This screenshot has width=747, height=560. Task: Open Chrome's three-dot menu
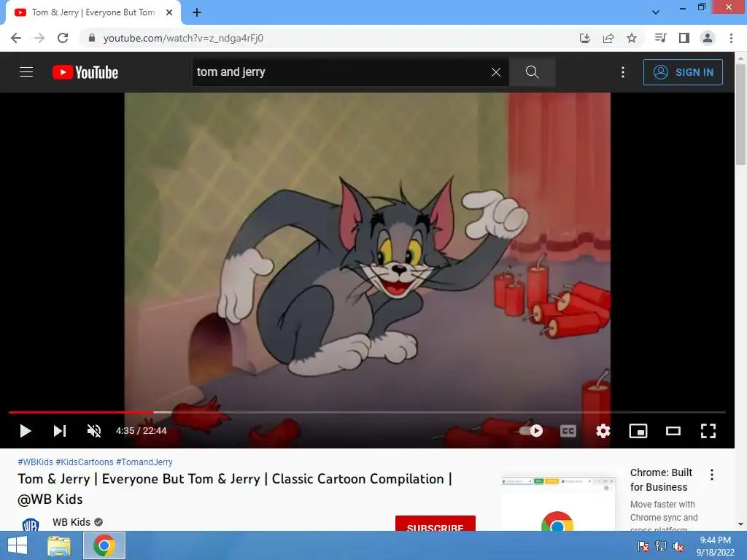coord(731,38)
